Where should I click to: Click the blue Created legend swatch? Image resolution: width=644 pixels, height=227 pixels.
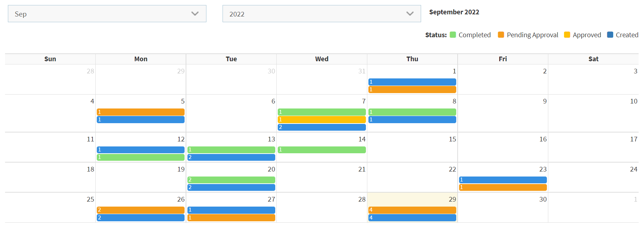pos(610,35)
